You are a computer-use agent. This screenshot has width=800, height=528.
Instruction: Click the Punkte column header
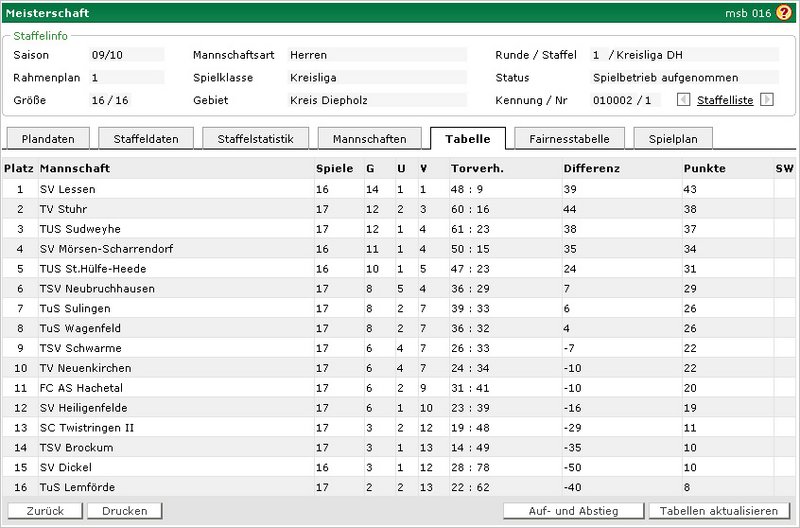[x=705, y=168]
